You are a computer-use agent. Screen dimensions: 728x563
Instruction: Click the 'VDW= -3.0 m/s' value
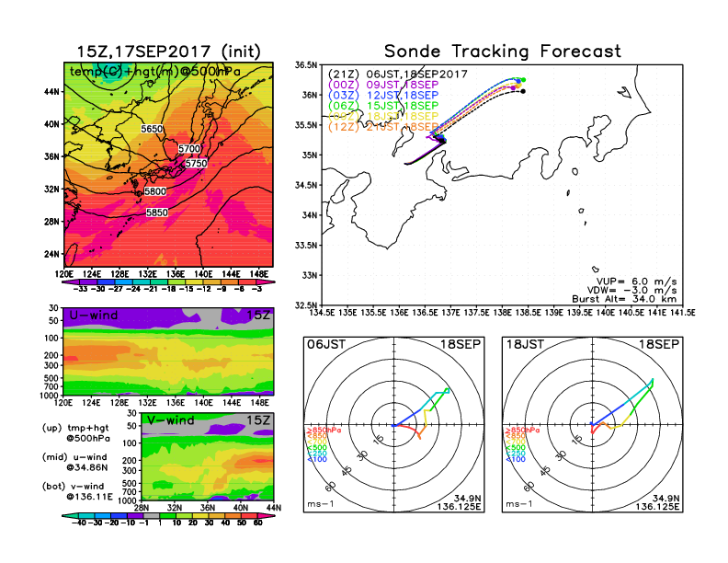(631, 291)
